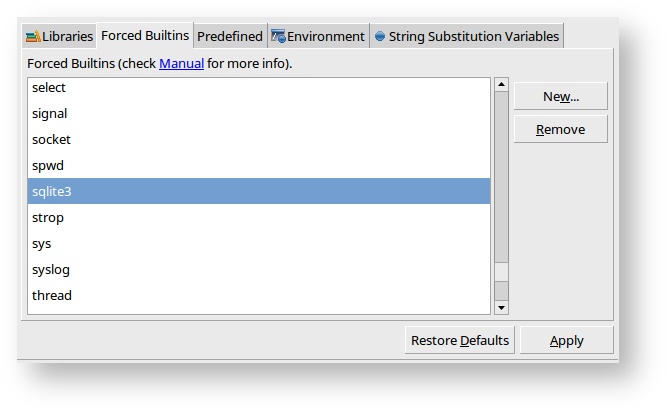Choose the syslog builtin in the list
The width and height of the screenshot is (667, 411).
tap(259, 269)
